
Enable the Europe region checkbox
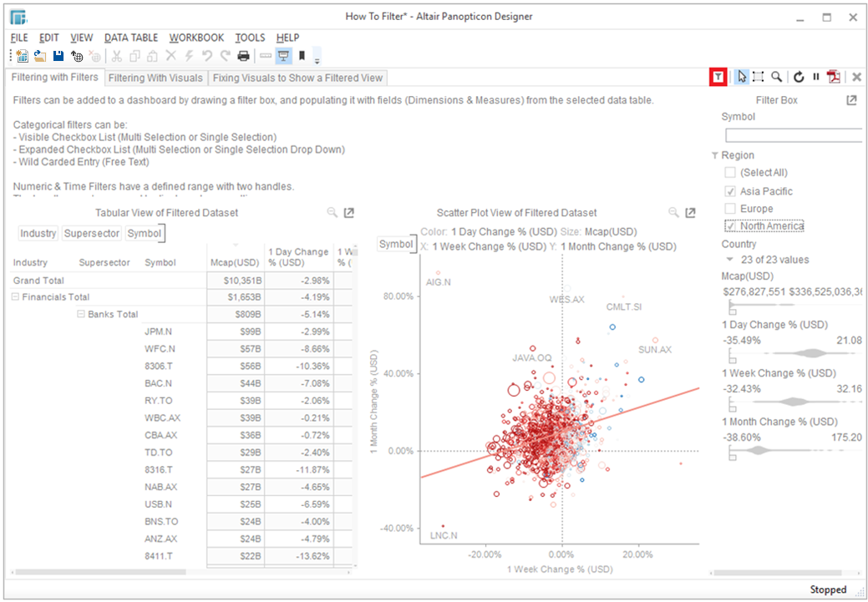[x=731, y=209]
